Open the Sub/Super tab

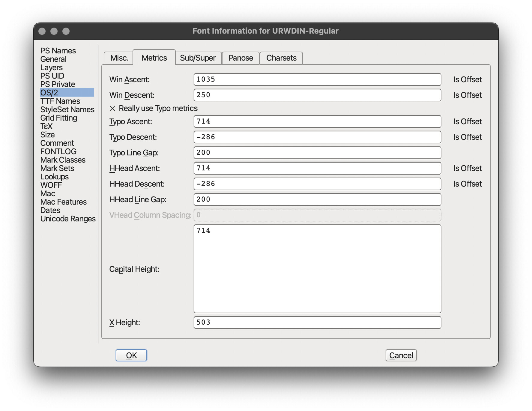(198, 58)
